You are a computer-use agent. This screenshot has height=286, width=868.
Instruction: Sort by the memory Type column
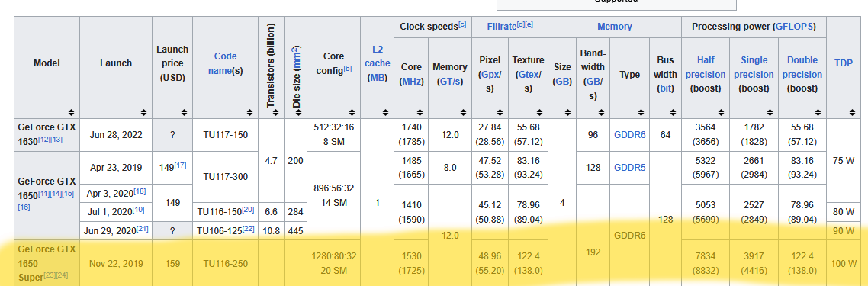641,112
